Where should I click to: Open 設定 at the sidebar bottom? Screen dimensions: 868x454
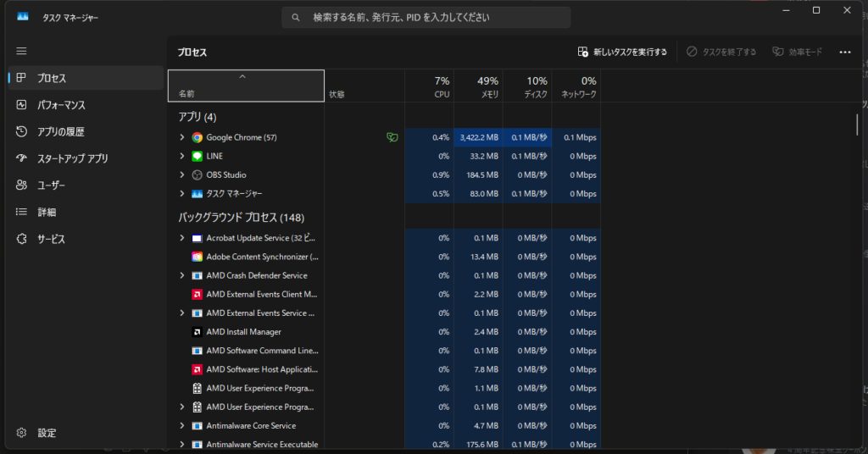click(47, 433)
